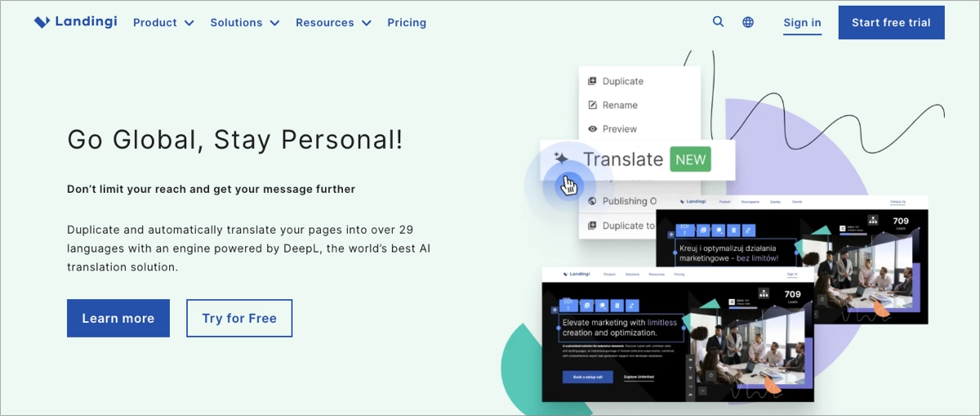980x416 pixels.
Task: Click the Start free trial button
Action: click(x=891, y=23)
